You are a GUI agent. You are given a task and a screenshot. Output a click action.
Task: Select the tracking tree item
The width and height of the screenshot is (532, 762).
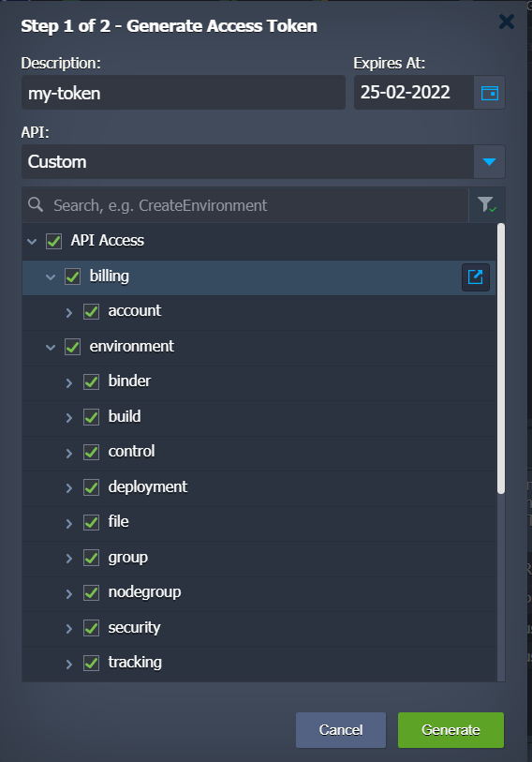[x=135, y=663]
